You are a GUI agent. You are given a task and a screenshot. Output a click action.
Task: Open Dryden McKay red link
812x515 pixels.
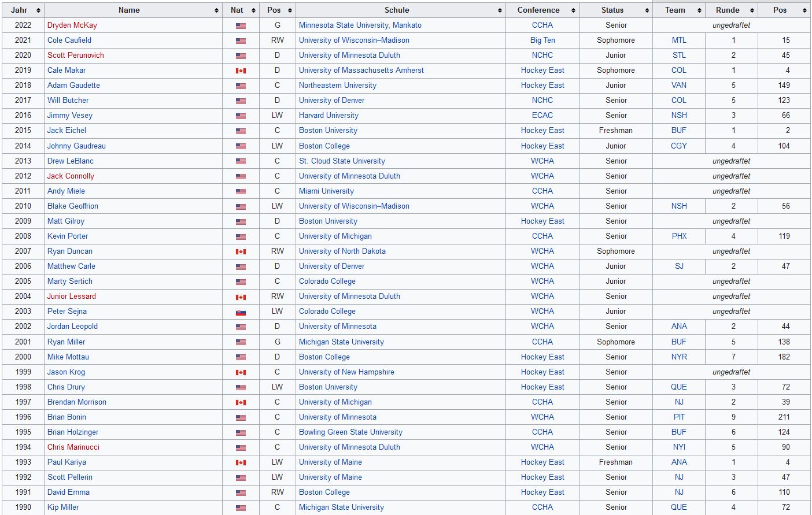72,25
